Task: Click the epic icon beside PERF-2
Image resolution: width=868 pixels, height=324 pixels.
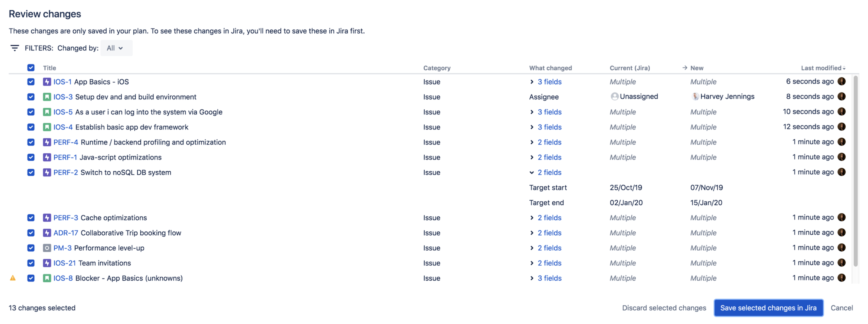Action: pyautogui.click(x=47, y=173)
